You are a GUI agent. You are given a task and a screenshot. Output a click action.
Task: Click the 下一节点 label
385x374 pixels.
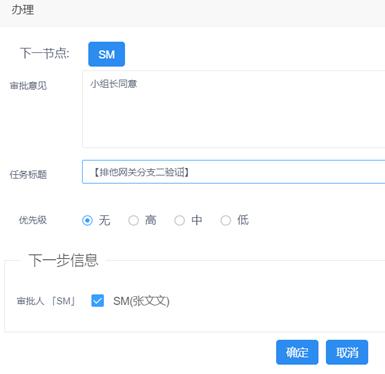coord(45,53)
